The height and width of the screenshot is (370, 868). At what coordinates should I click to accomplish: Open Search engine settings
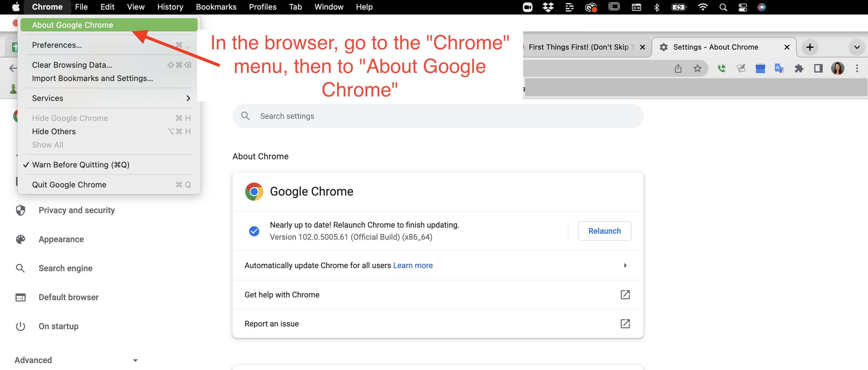pos(65,268)
